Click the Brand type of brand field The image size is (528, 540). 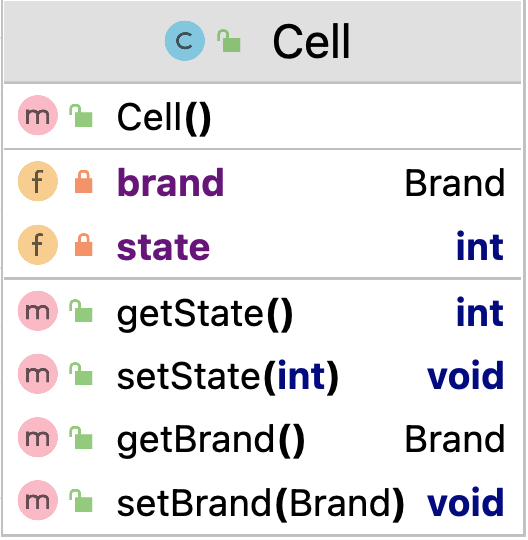pos(455,183)
